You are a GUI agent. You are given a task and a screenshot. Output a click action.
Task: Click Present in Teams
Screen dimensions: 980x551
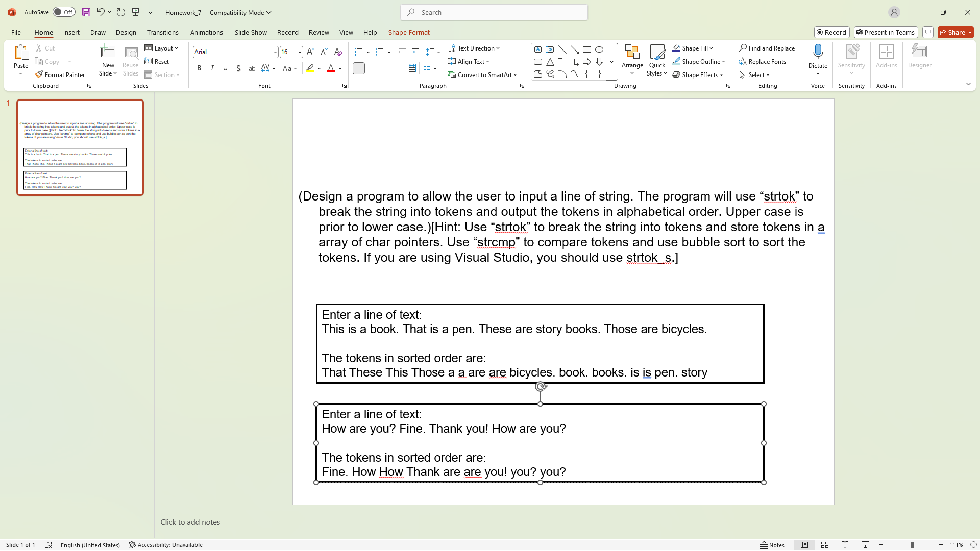pyautogui.click(x=885, y=32)
